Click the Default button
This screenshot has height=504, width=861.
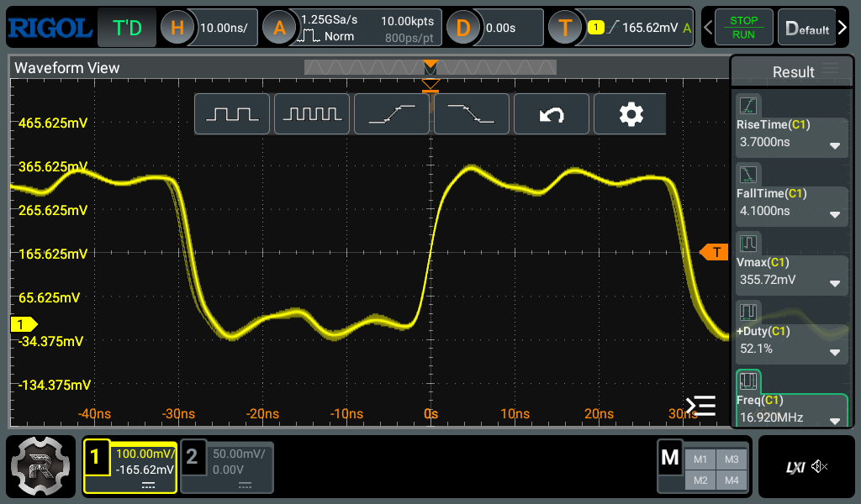tap(806, 28)
